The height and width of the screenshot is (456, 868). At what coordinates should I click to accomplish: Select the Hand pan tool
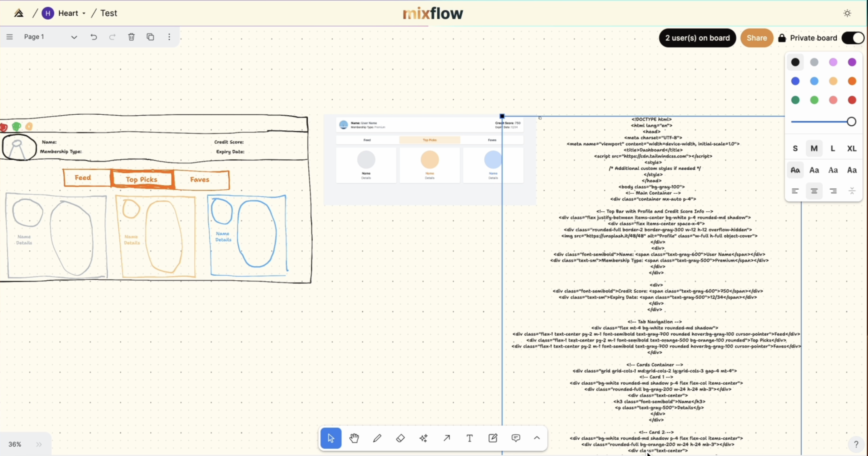click(354, 438)
